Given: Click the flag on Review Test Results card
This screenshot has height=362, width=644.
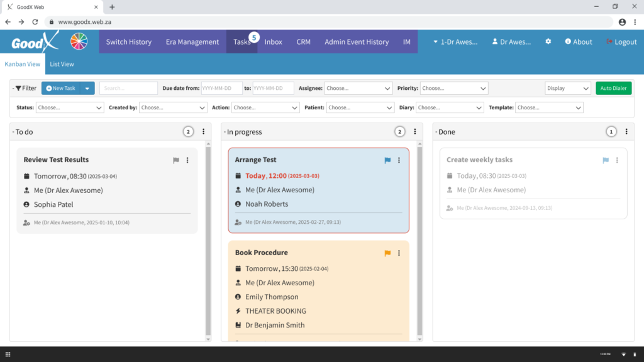Looking at the screenshot, I should pyautogui.click(x=176, y=160).
